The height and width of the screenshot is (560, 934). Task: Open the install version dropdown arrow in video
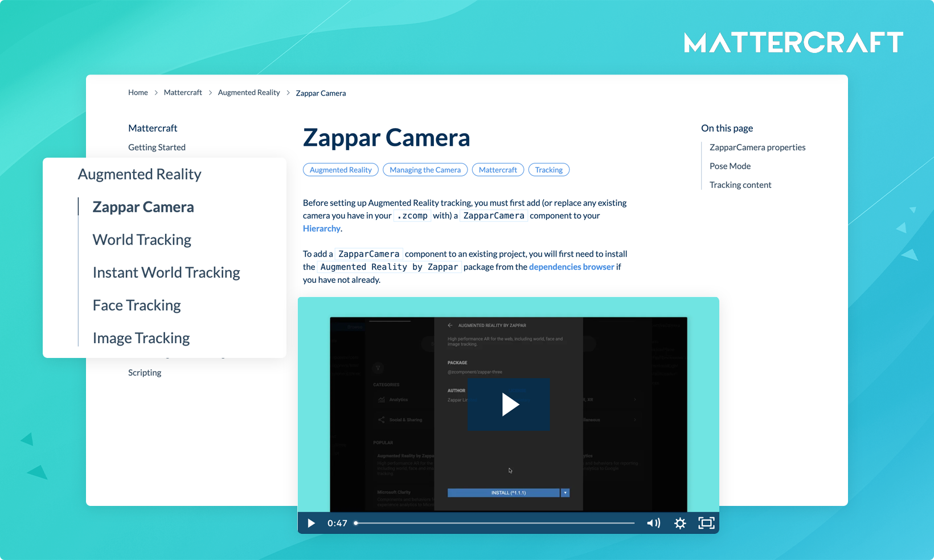tap(565, 493)
